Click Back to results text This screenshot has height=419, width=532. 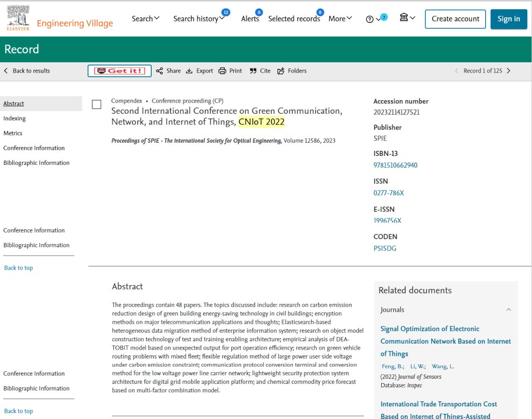[x=31, y=71]
